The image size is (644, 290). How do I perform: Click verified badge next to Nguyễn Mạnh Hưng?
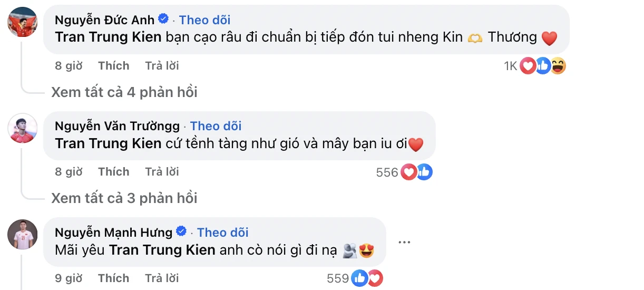click(182, 232)
